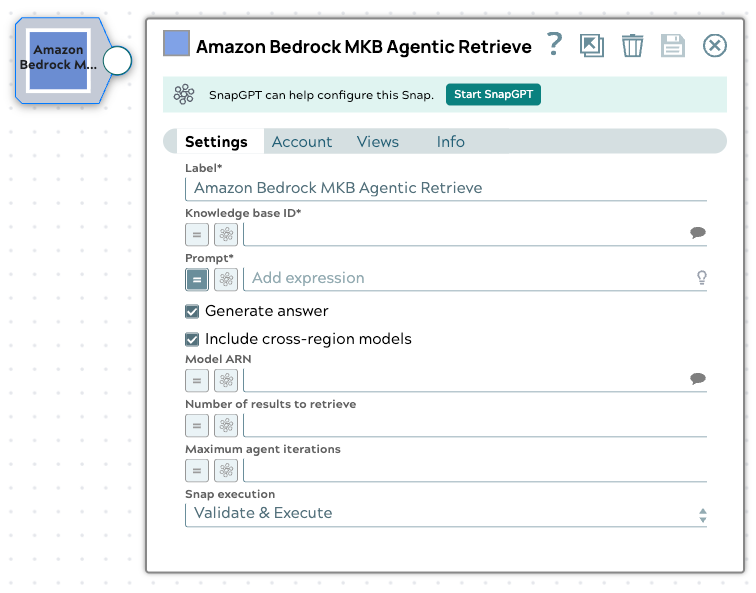Toggle expression for Number of results
This screenshot has height=593, width=756.
pos(197,426)
